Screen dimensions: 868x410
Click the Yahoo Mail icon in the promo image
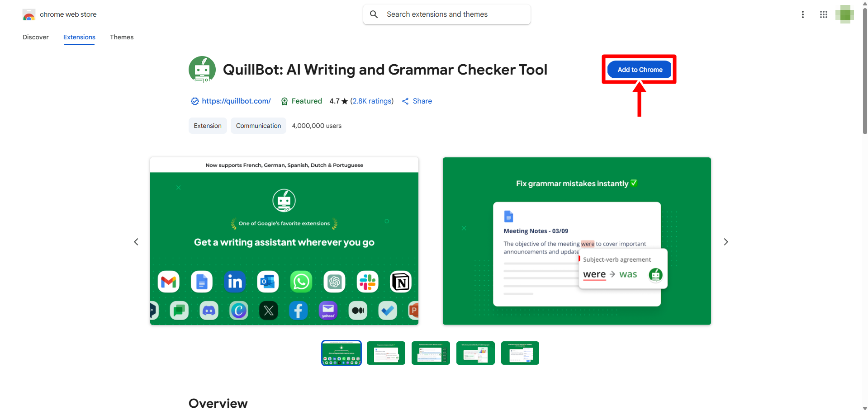pyautogui.click(x=328, y=311)
